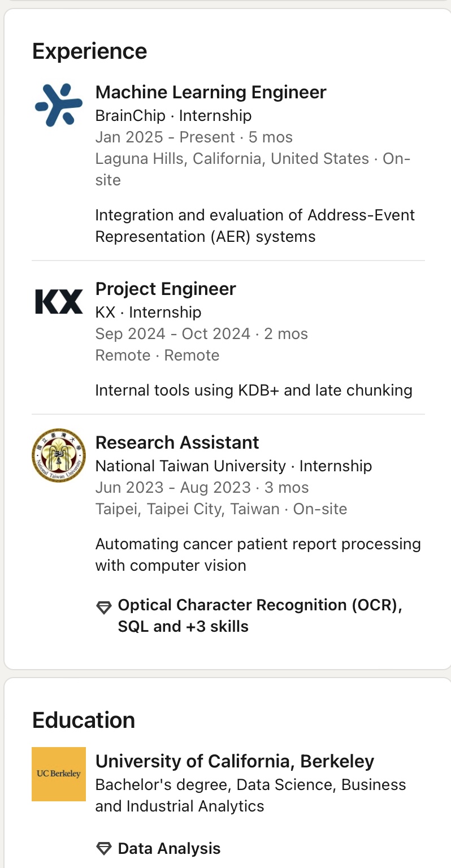Open University of California, Berkeley school page
The image size is (451, 868).
pyautogui.click(x=235, y=761)
